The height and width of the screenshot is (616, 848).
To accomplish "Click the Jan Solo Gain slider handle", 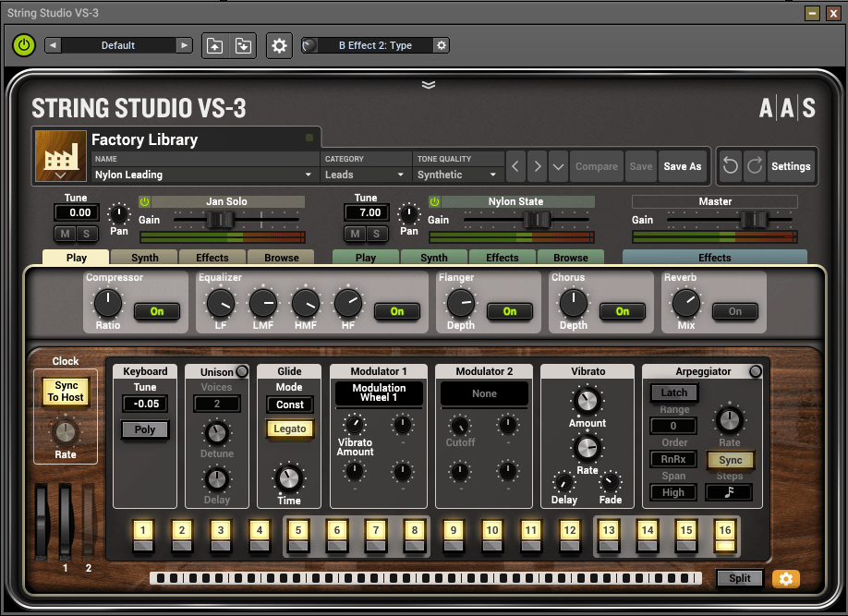I will pos(220,220).
